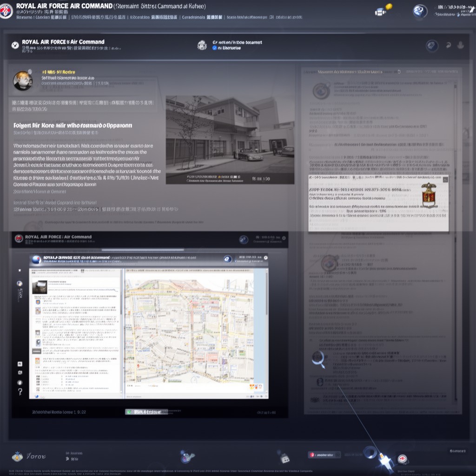The height and width of the screenshot is (476, 476).
Task: Open the building photograph in the article
Action: pos(230,139)
